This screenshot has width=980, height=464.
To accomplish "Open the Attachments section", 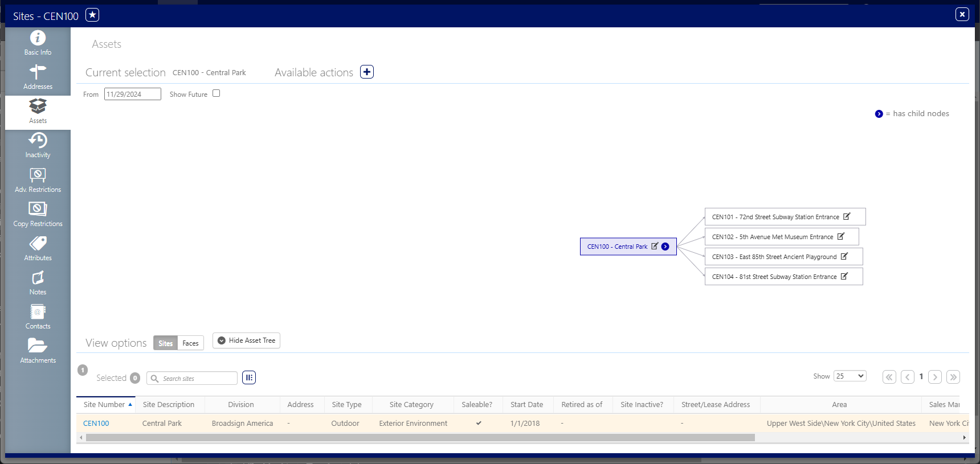I will [x=38, y=352].
